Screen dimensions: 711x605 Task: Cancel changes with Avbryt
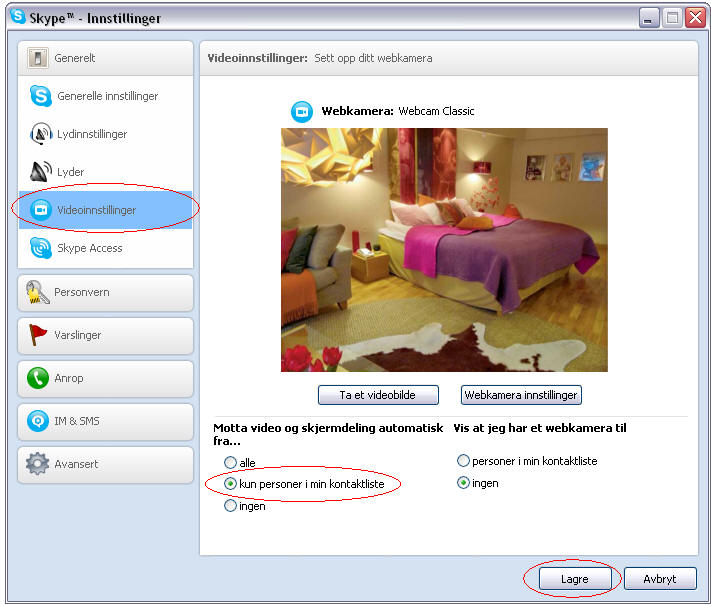660,579
